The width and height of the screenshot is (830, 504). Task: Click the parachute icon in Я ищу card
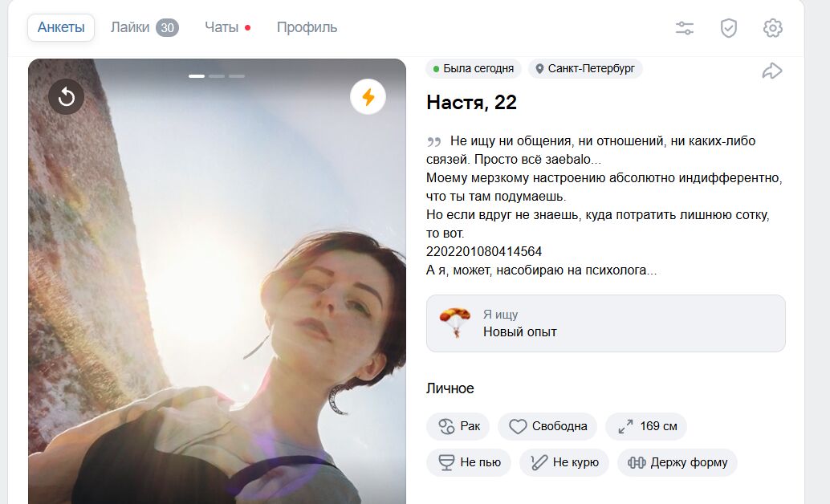(x=455, y=323)
